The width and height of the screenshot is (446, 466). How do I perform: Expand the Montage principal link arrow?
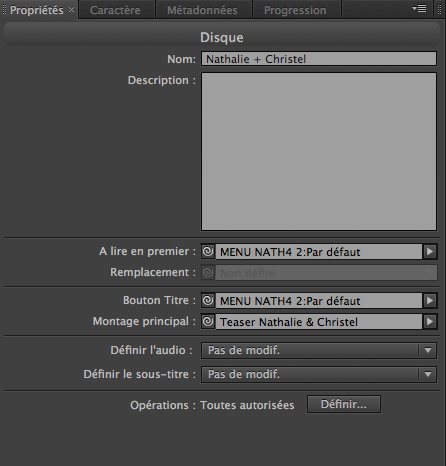(x=430, y=322)
